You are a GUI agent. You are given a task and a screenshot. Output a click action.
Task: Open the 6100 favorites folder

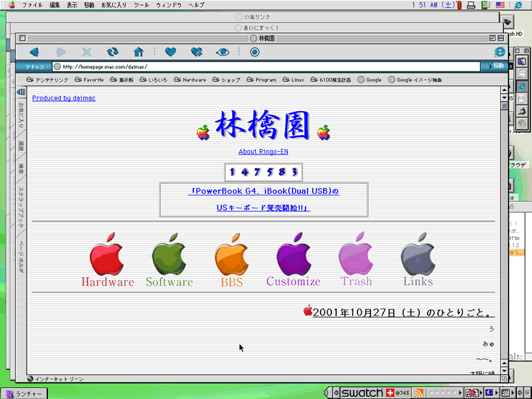[x=331, y=80]
